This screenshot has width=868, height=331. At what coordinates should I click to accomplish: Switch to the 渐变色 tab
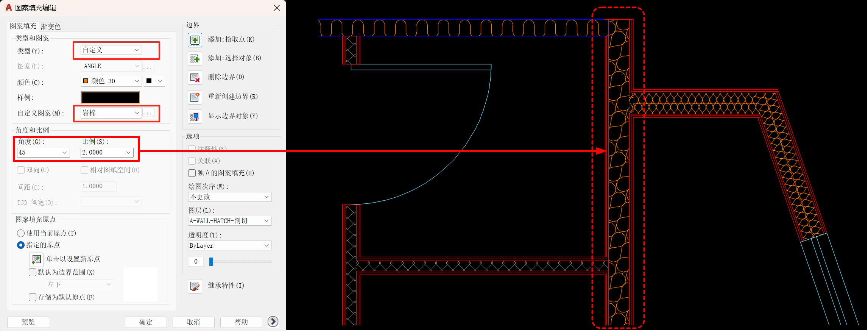pos(50,27)
